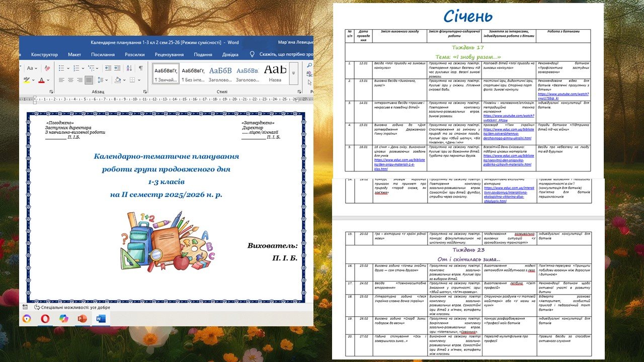Toggle the Justify alignment button
The height and width of the screenshot is (362, 644).
point(89,80)
